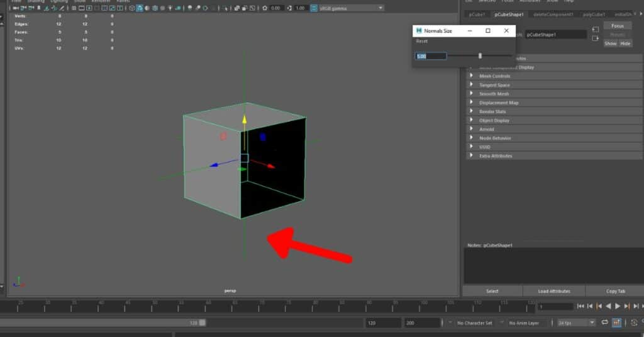
Task: Click the Load Attributes button
Action: point(553,291)
